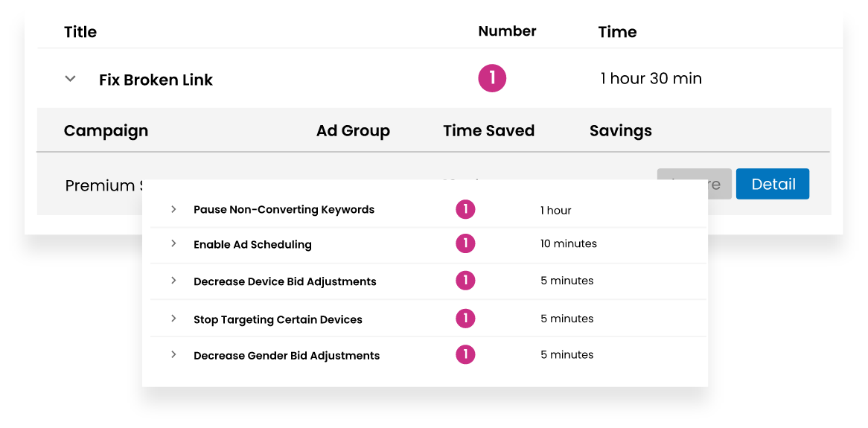Click Decrease Device Bid Adjustments count badge
The height and width of the screenshot is (428, 868).
click(x=465, y=281)
